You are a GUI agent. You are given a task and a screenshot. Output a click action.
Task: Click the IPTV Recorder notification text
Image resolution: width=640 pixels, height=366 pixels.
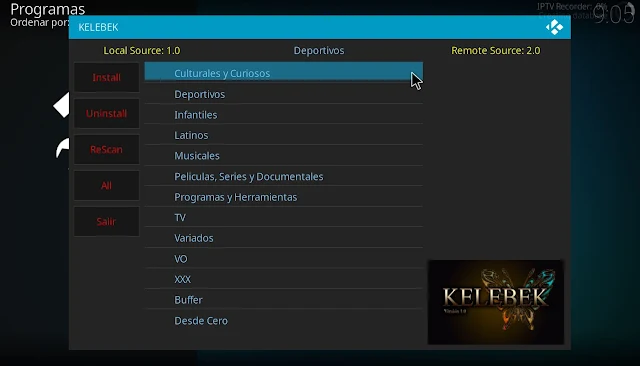click(x=572, y=7)
